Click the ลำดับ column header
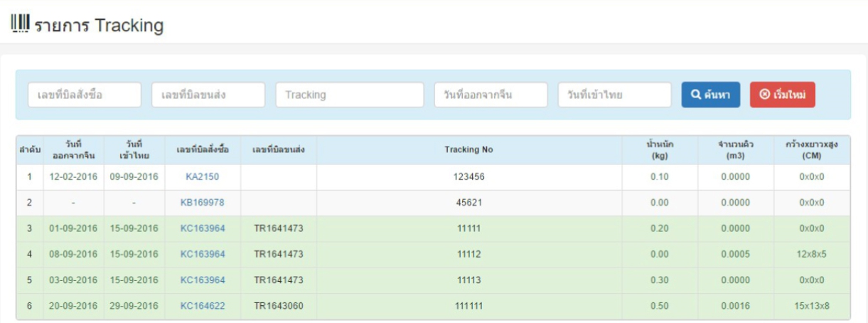Viewport: 868px width, 323px height. tap(29, 150)
